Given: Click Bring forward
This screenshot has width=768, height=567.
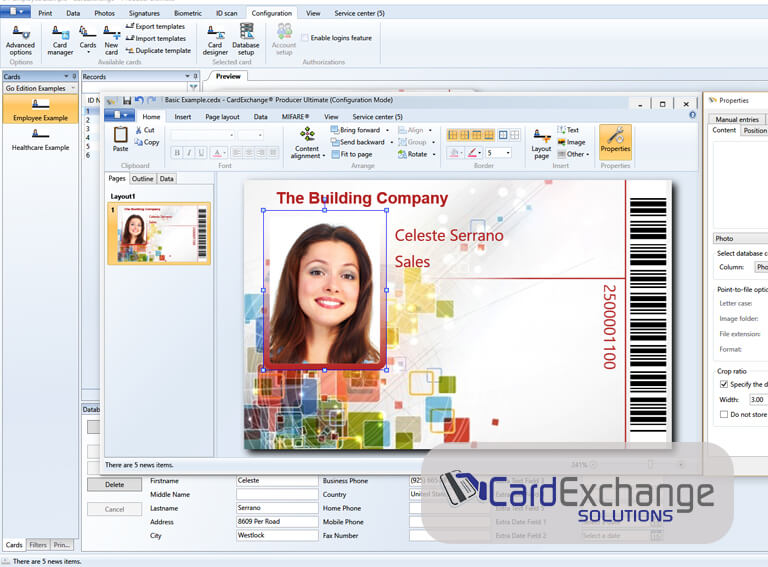Looking at the screenshot, I should [355, 130].
